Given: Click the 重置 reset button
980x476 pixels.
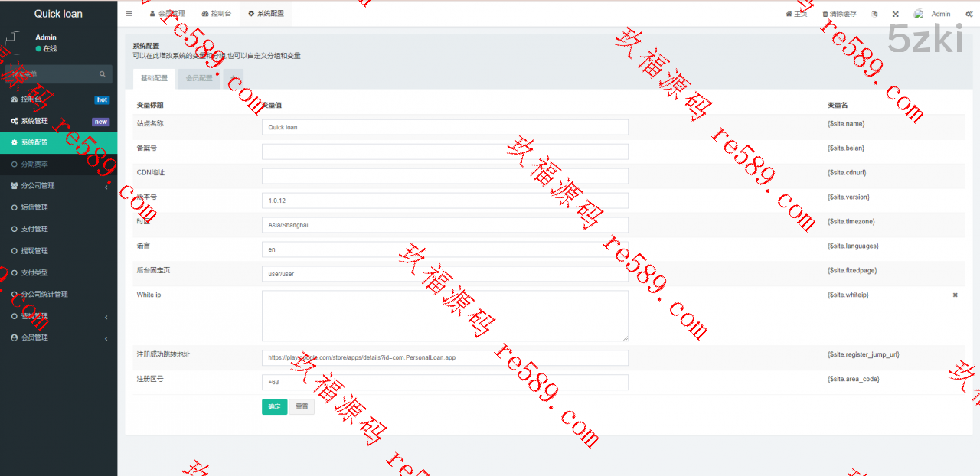Looking at the screenshot, I should pyautogui.click(x=302, y=406).
